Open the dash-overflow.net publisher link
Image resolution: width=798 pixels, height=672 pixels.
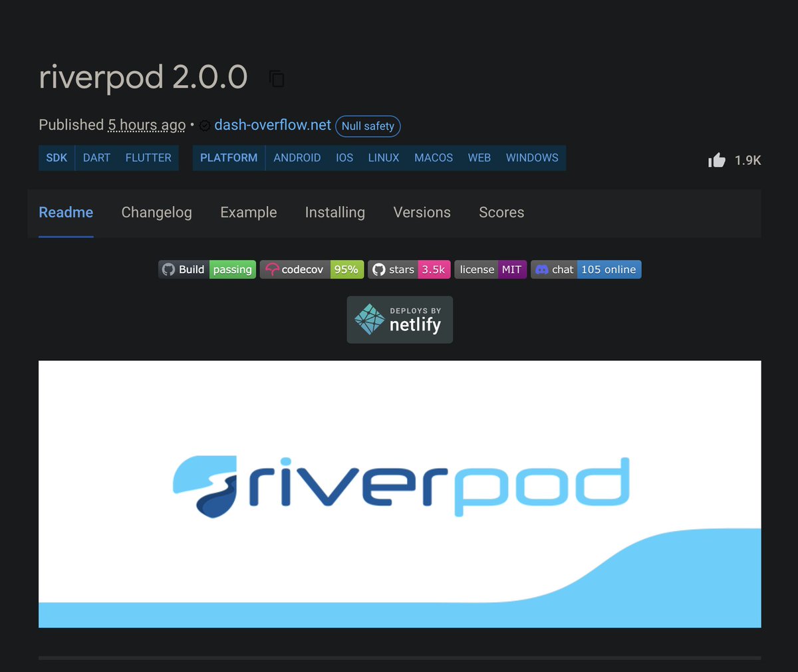(x=273, y=125)
